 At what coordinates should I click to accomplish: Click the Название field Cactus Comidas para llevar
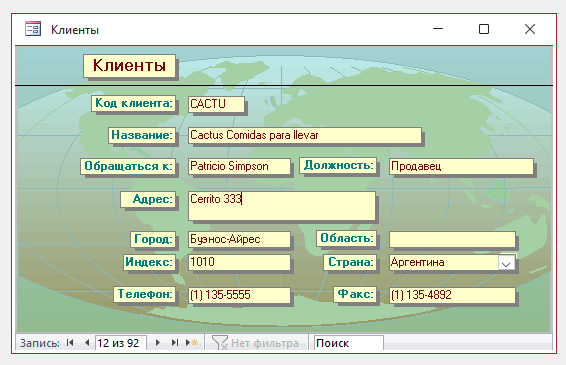(305, 135)
